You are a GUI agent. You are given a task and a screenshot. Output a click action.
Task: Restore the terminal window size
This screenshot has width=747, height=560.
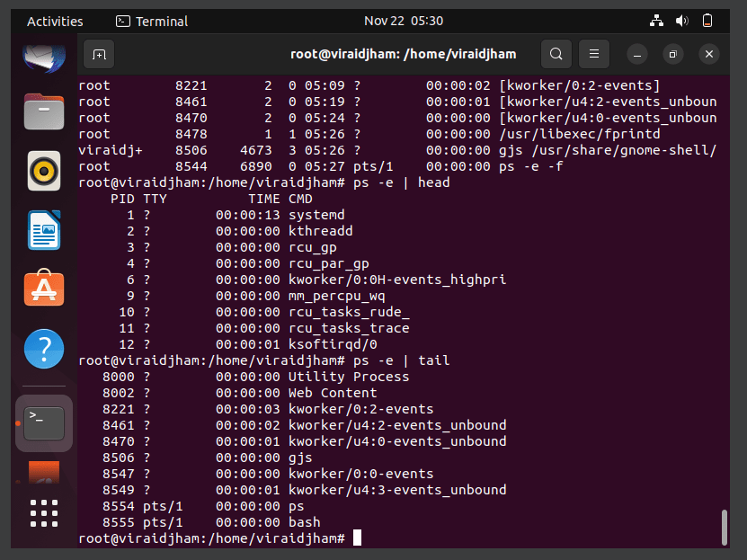[672, 54]
